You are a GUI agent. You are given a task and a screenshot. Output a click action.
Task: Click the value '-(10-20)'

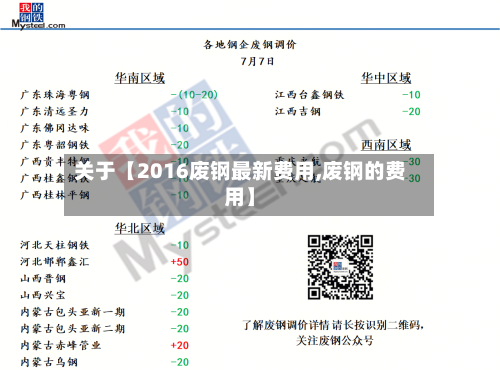(x=194, y=95)
